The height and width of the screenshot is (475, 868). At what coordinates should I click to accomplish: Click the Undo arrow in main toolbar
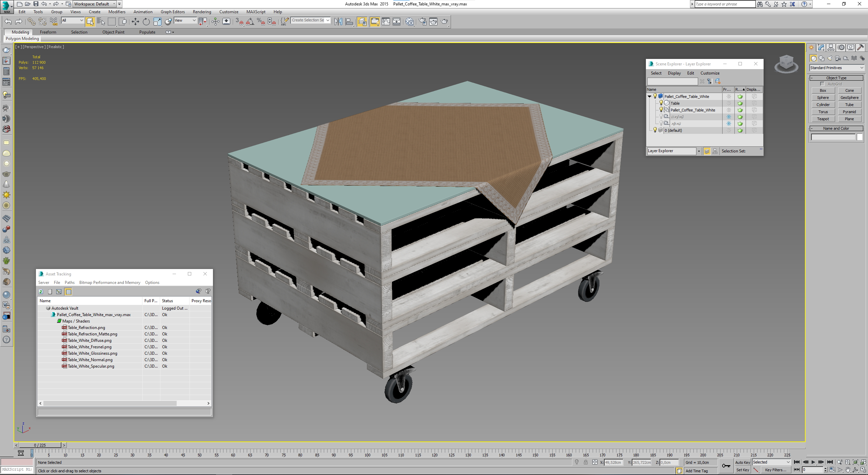(8, 22)
